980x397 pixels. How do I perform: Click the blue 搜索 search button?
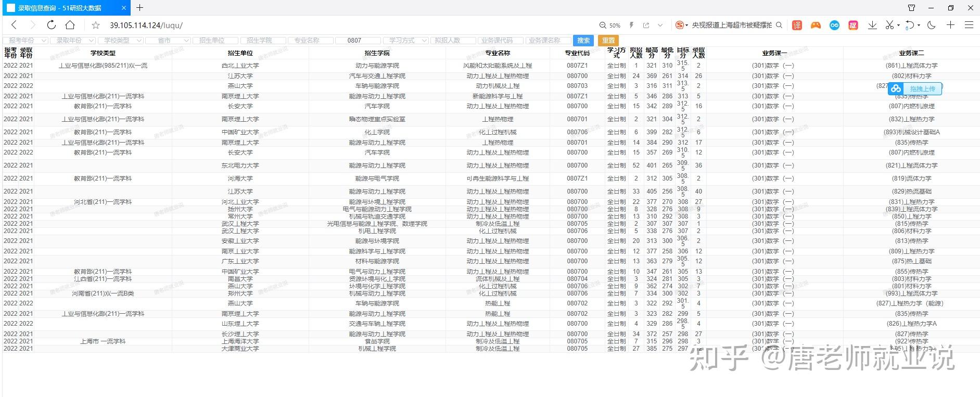pos(583,41)
